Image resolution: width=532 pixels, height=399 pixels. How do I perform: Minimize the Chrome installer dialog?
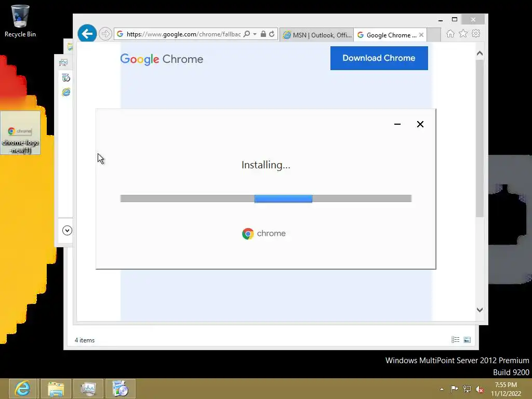397,124
